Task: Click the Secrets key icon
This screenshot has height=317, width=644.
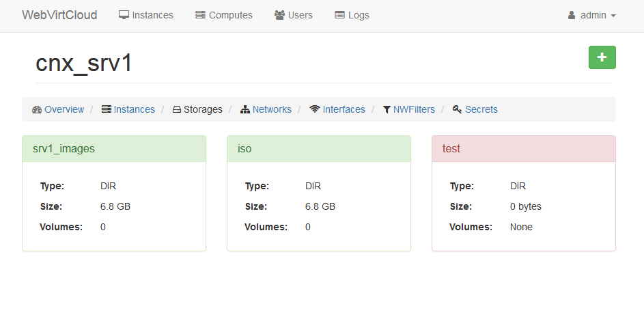Action: click(458, 109)
